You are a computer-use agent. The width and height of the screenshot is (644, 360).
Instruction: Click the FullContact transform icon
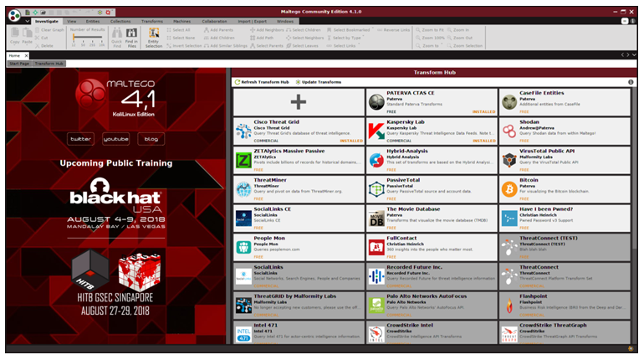(x=376, y=247)
